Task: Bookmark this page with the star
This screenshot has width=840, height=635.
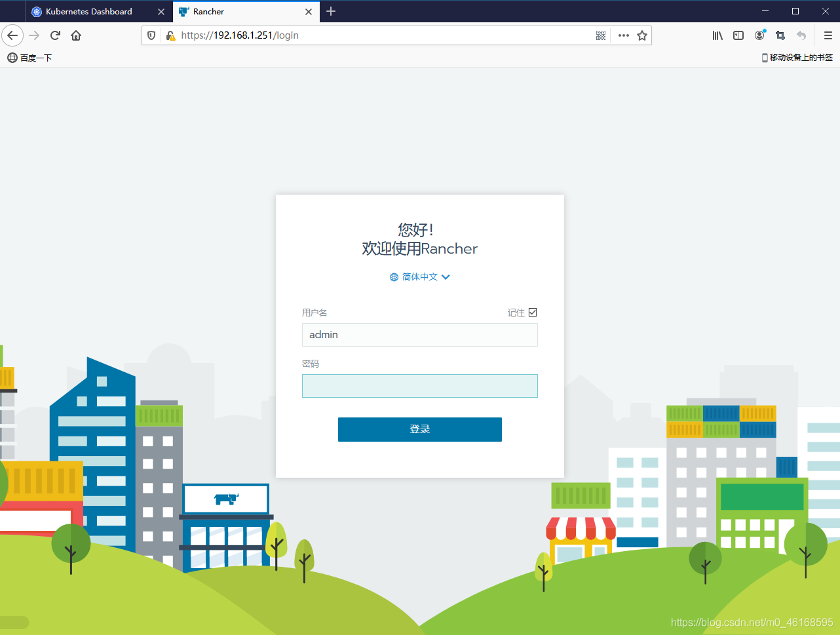Action: (x=642, y=35)
